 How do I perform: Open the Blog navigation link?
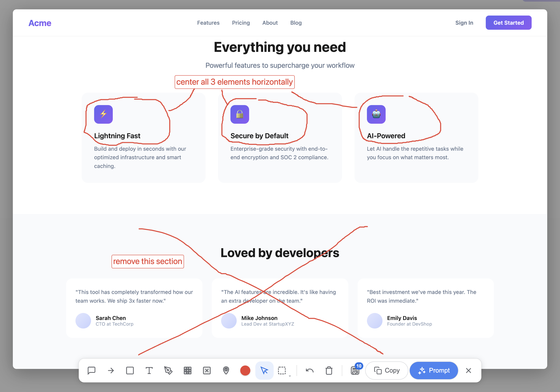[296, 23]
